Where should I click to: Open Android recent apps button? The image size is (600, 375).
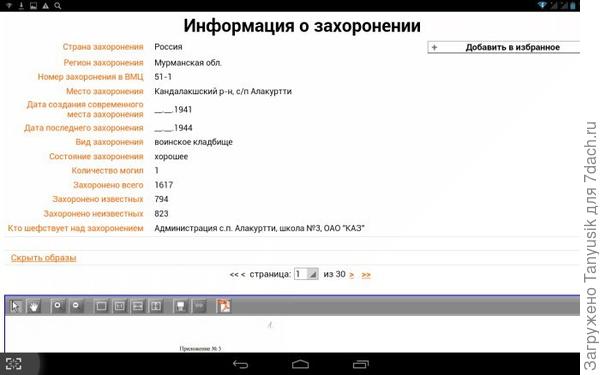(360, 364)
